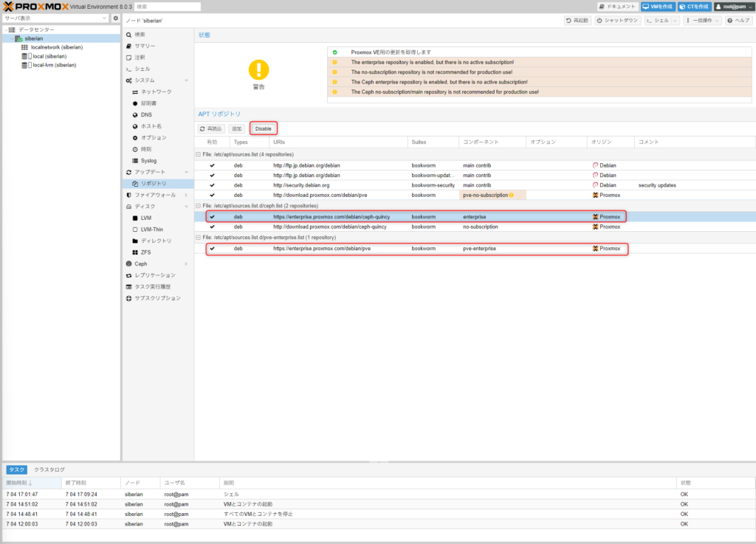
Task: Click the clock icon beside 時刻
Action: (135, 149)
